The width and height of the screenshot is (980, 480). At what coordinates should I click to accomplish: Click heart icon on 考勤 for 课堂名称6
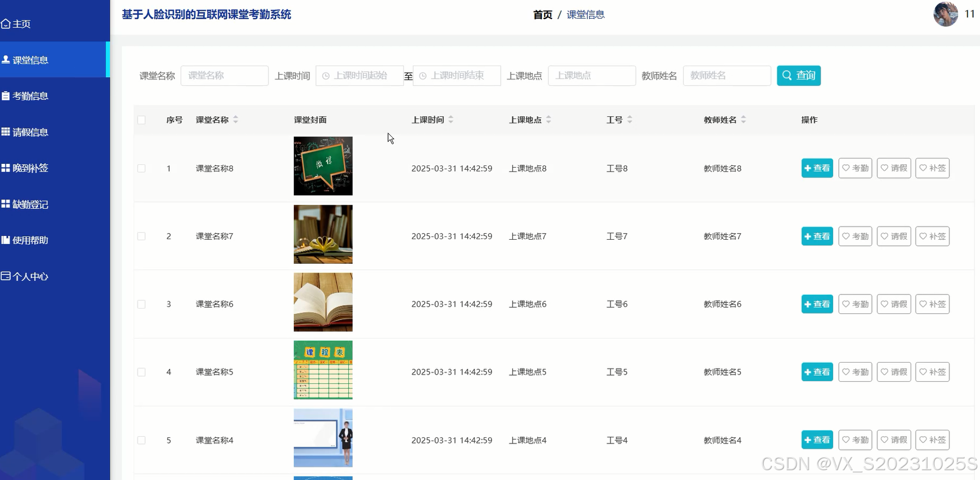[846, 304]
